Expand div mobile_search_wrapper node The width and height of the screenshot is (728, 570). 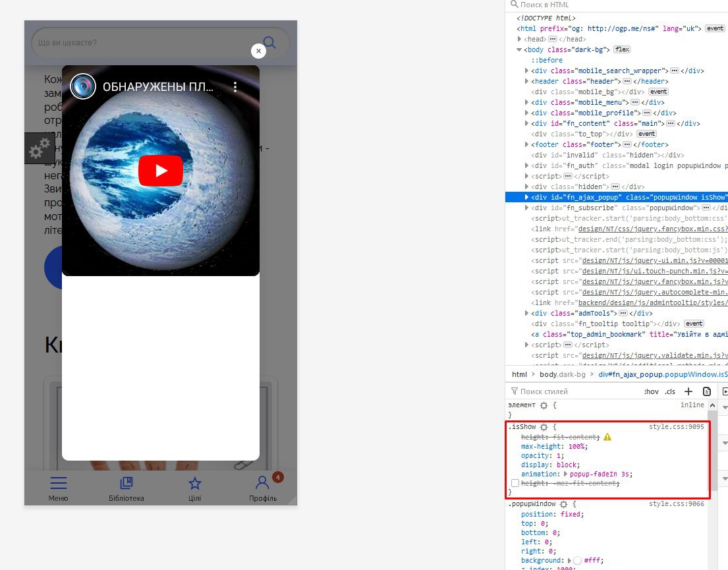pyautogui.click(x=526, y=71)
